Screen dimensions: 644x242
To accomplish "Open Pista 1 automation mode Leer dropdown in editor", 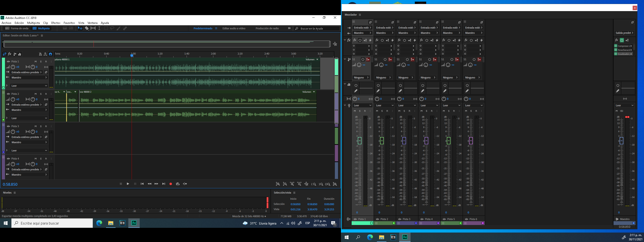I will click(x=29, y=86).
